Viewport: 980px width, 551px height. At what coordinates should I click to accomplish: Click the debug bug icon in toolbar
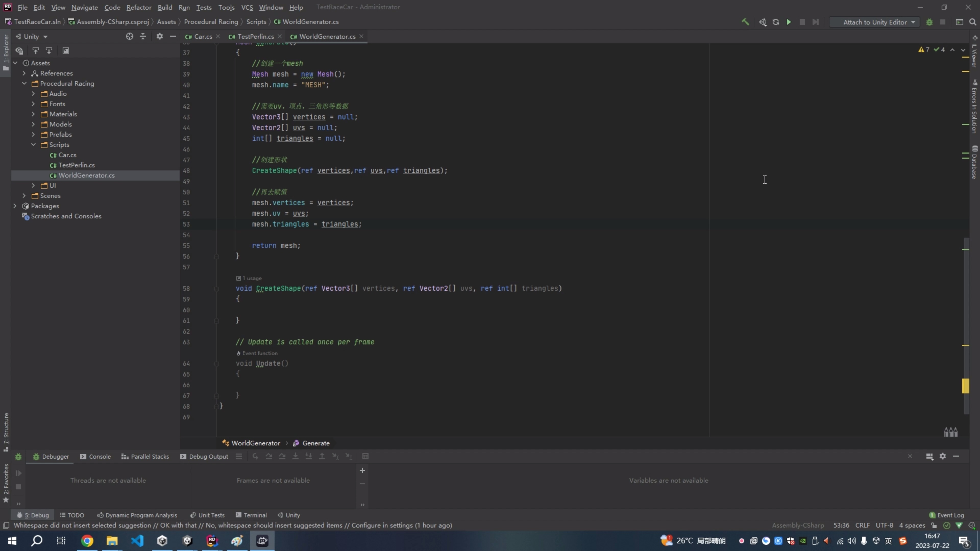coord(929,22)
